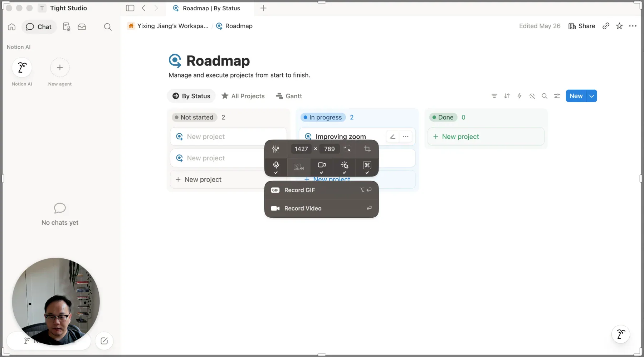Click the Not started status tag
The width and height of the screenshot is (644, 357).
point(195,117)
